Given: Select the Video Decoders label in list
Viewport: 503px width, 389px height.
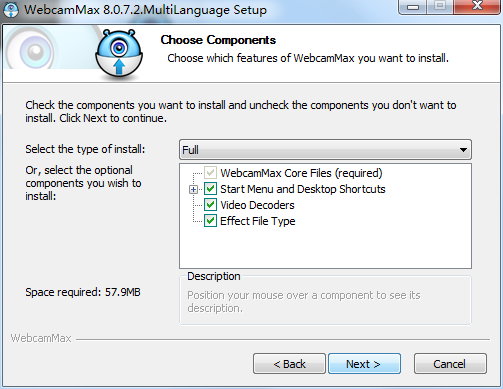Looking at the screenshot, I should tap(257, 205).
